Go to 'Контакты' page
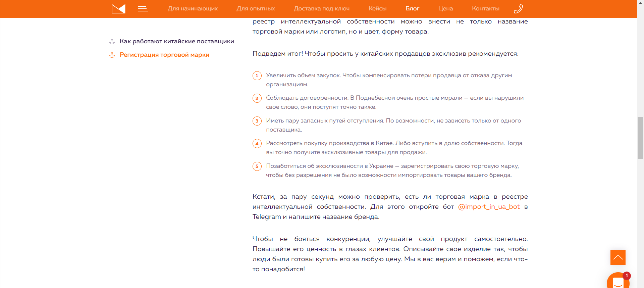Screen dimensions: 644x288 click(486, 9)
